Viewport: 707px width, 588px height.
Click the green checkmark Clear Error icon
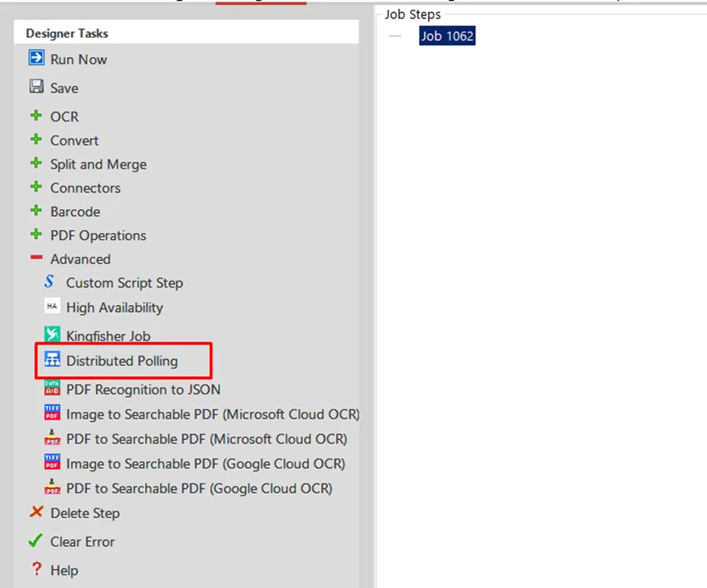(x=35, y=541)
